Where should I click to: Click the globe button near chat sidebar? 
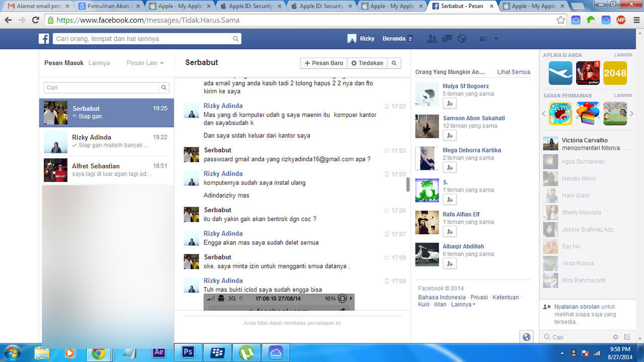coord(526,337)
